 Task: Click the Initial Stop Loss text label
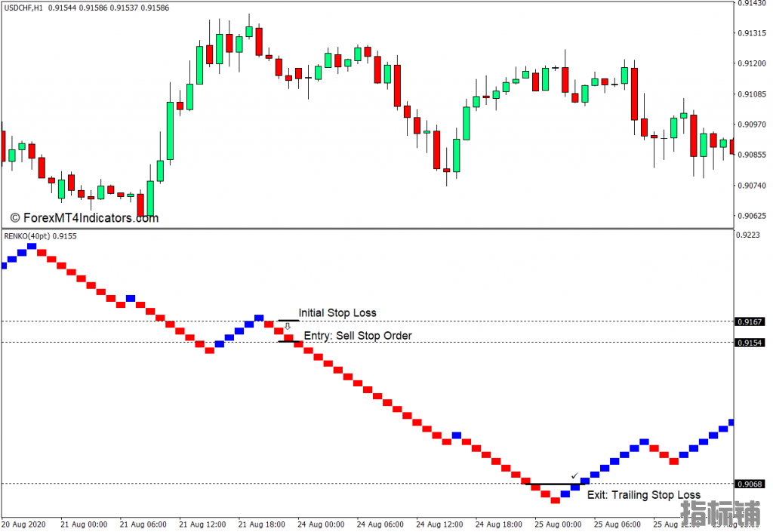tap(337, 313)
